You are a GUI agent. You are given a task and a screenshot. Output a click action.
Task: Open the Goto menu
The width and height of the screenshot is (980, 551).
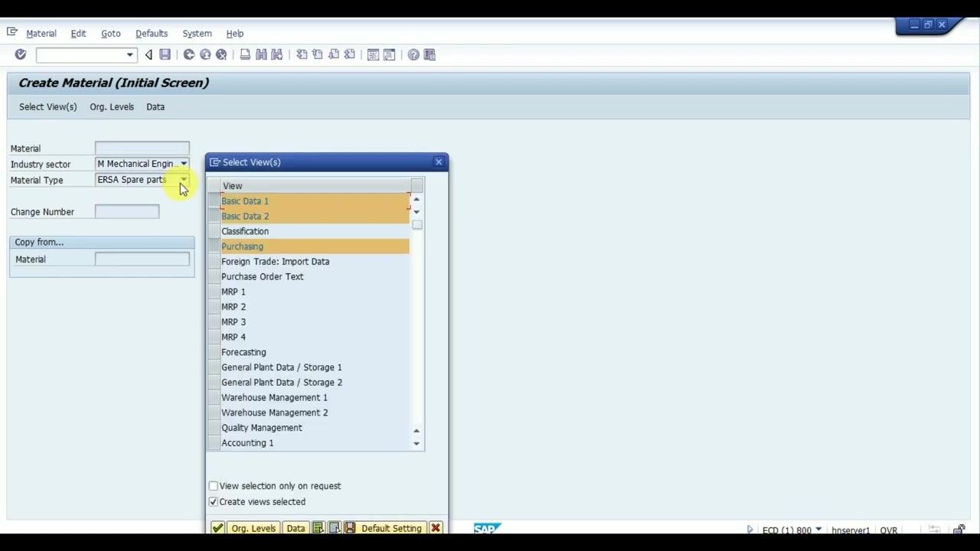[111, 34]
